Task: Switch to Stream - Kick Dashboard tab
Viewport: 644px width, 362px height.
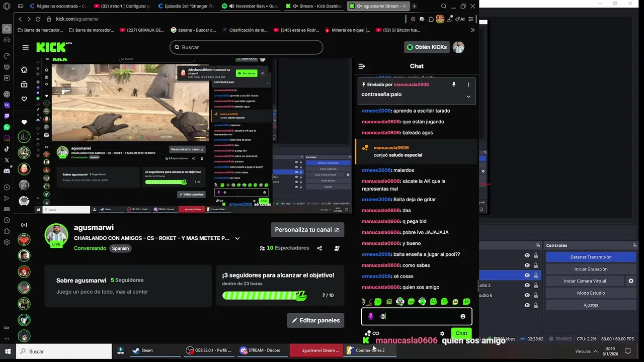Action: pos(314,6)
